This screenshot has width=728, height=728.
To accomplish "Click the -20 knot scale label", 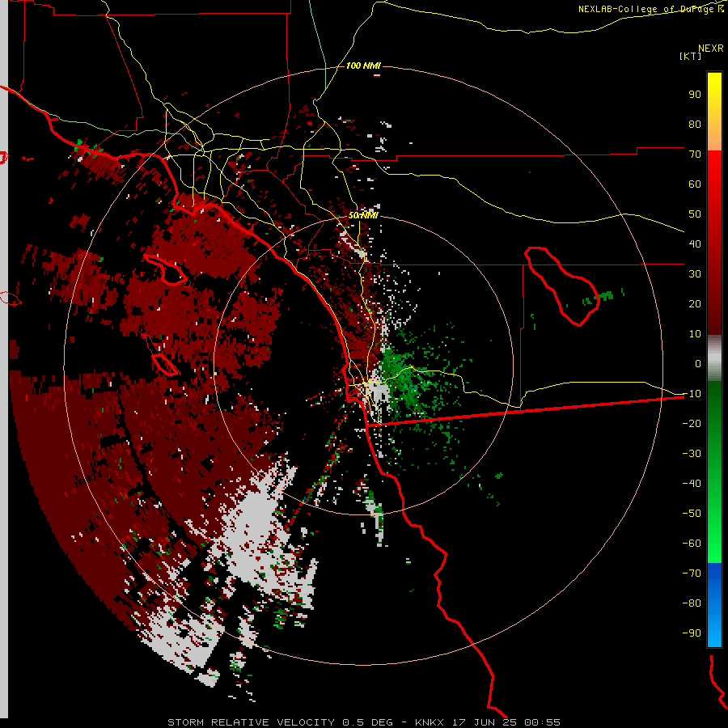I will [x=692, y=423].
